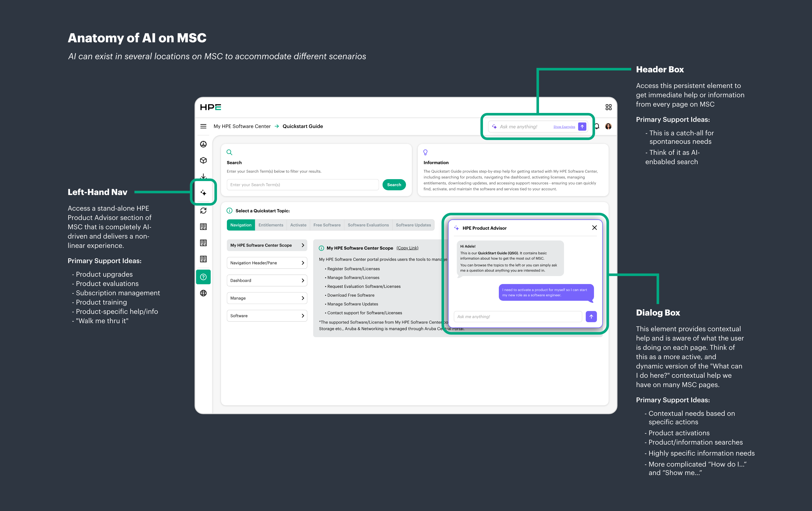Click info icon beside Select a Quickstart Topic
The width and height of the screenshot is (812, 511).
click(230, 211)
